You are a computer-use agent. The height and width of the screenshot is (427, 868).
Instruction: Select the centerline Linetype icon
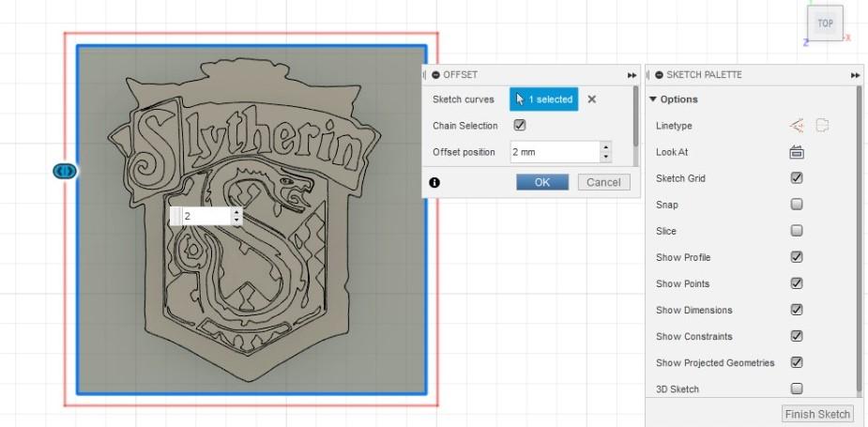822,126
